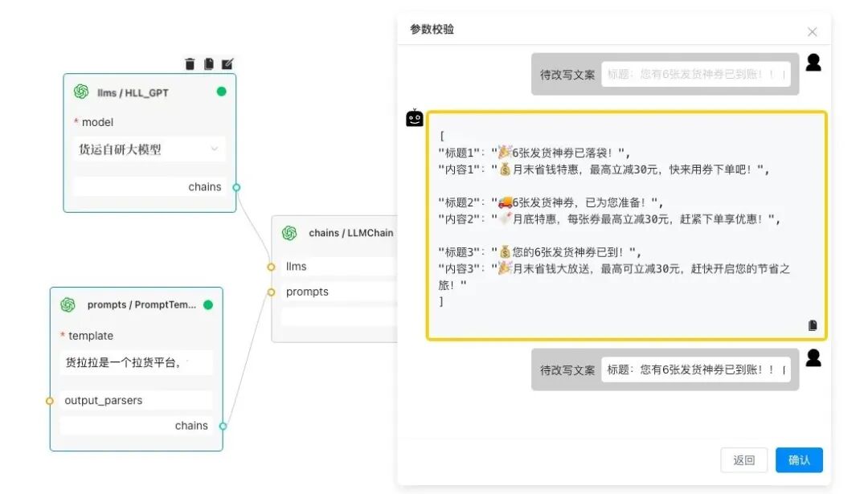
Task: Click the chains output port on PromptTem... node
Action: (x=223, y=426)
